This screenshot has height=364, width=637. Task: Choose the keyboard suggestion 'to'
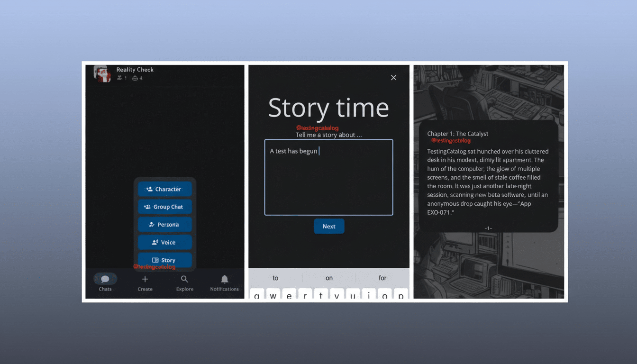pos(275,278)
